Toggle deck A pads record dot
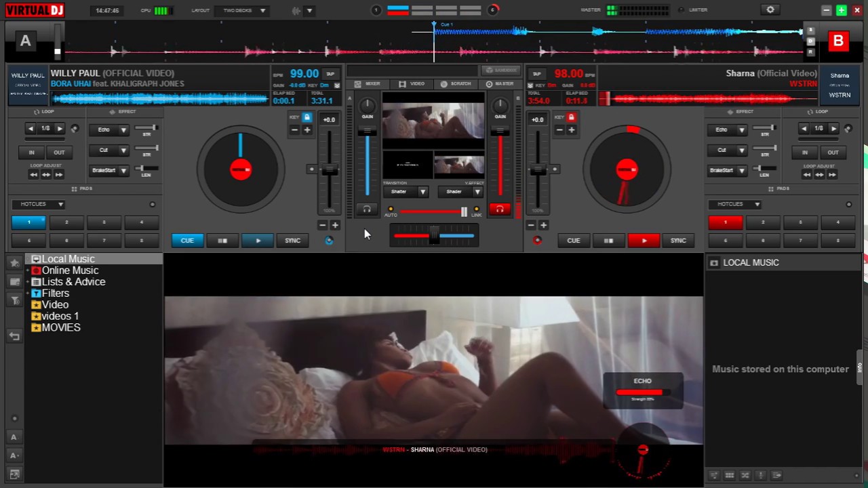Screen dimensions: 868x488 (x=153, y=204)
